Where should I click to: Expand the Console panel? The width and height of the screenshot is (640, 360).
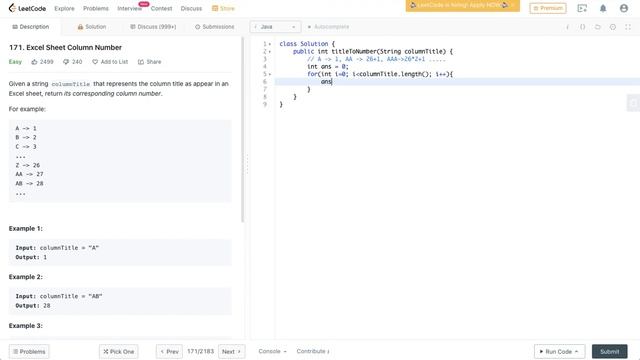pos(272,351)
